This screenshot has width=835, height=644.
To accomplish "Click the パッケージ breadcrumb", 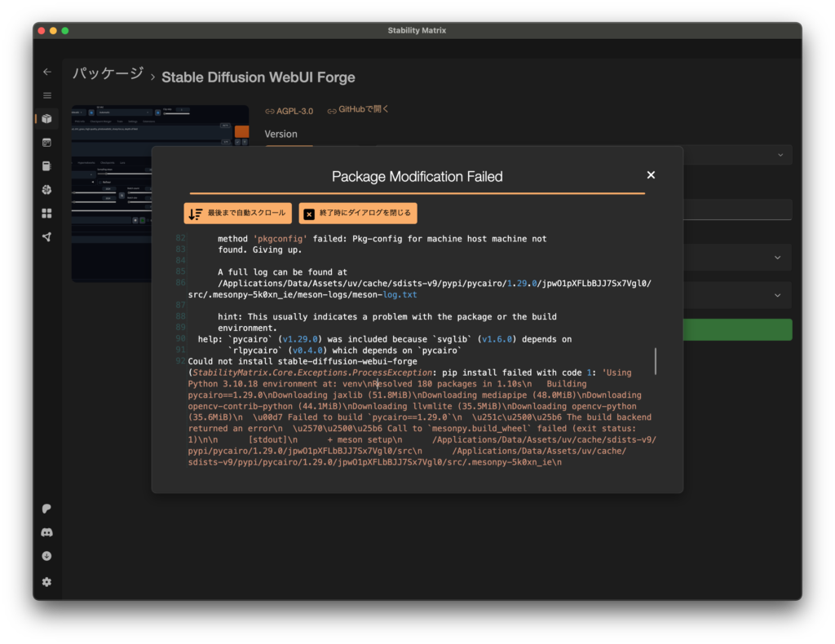I will point(108,75).
